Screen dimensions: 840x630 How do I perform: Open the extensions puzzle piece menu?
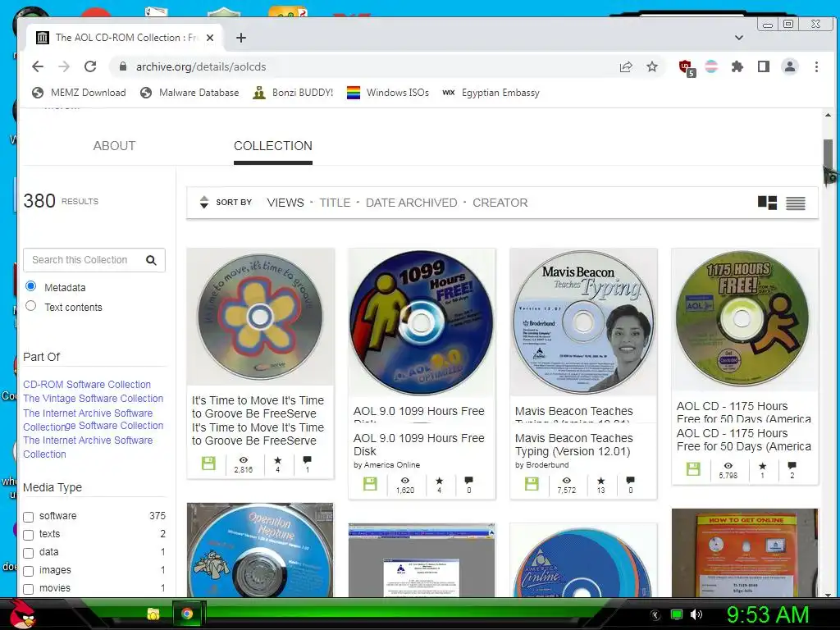[737, 67]
